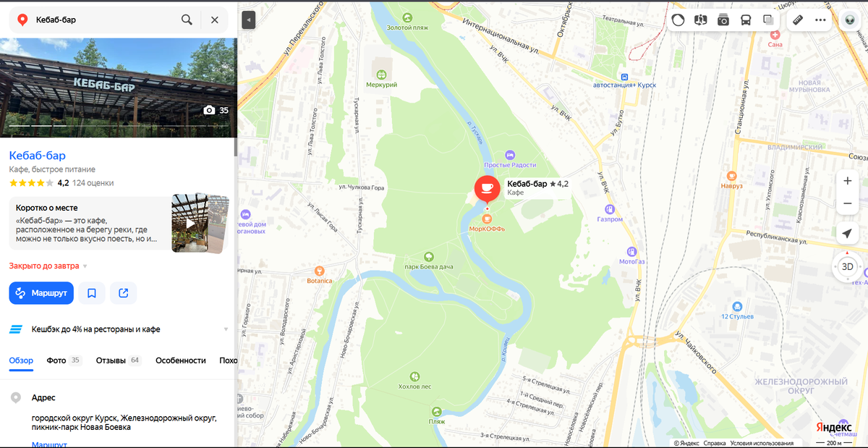Show photos on the map

723,20
